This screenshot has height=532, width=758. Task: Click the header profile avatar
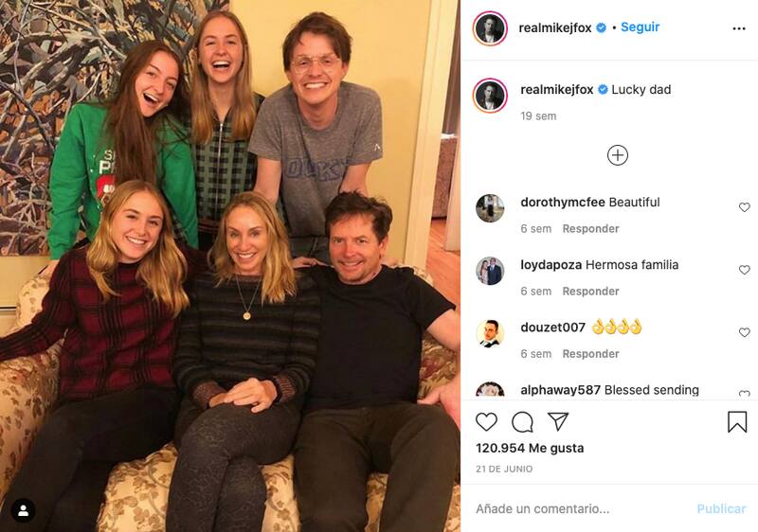[490, 28]
